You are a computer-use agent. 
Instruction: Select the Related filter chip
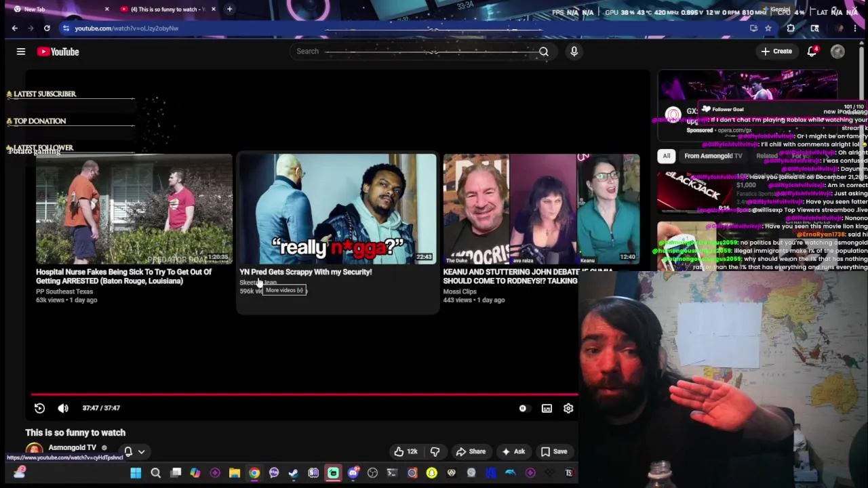pyautogui.click(x=767, y=156)
